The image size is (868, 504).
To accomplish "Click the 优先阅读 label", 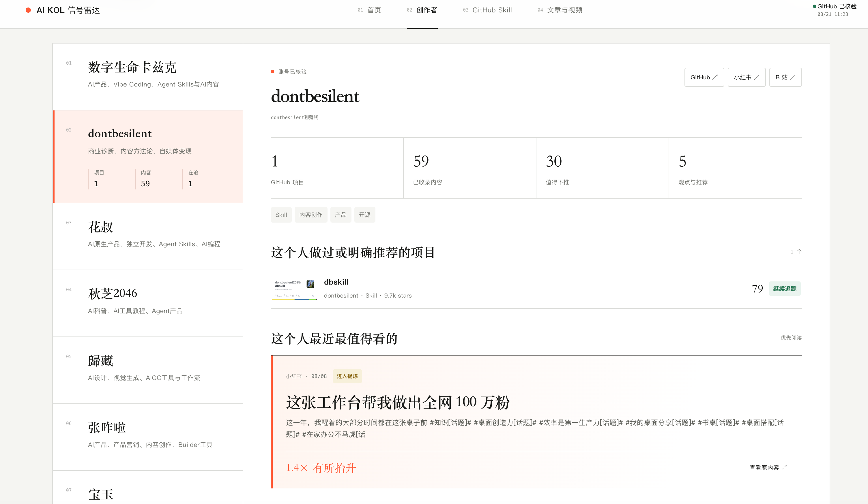I will point(791,338).
